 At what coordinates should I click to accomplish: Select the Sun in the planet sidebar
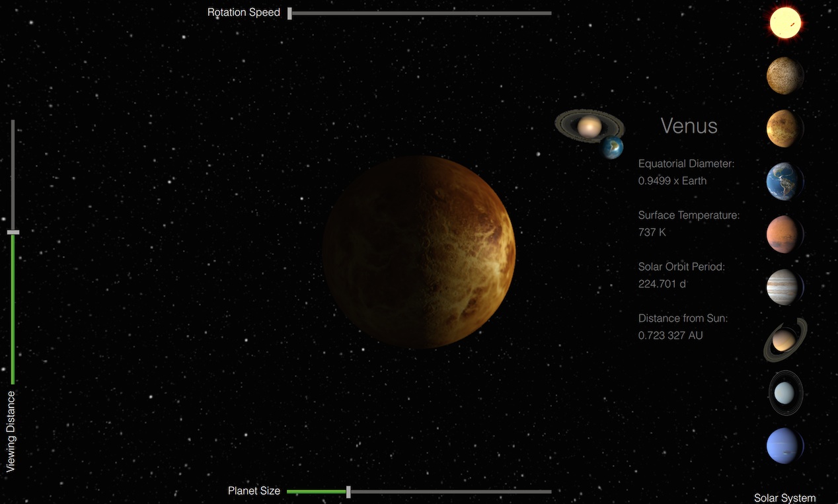click(785, 22)
